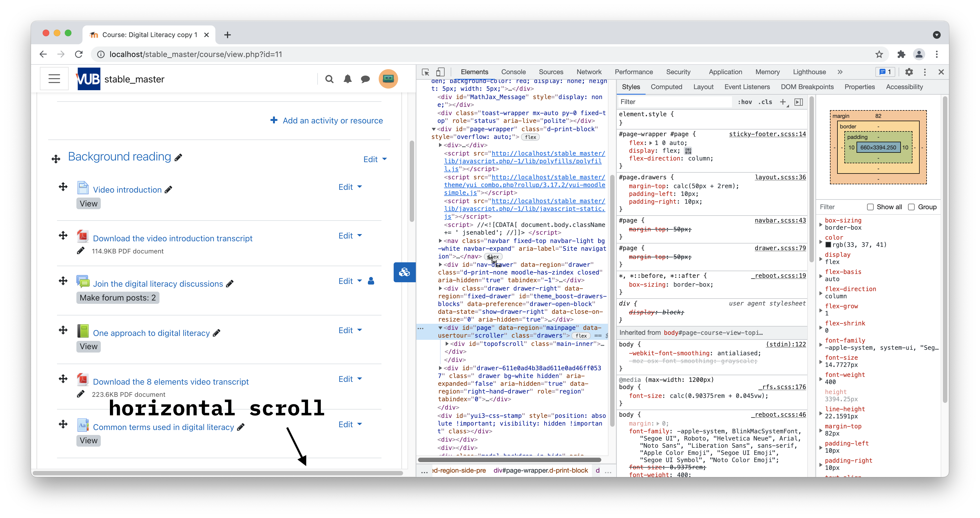This screenshot has width=980, height=518.
Task: Open DevTools more options kebab menu
Action: point(924,72)
